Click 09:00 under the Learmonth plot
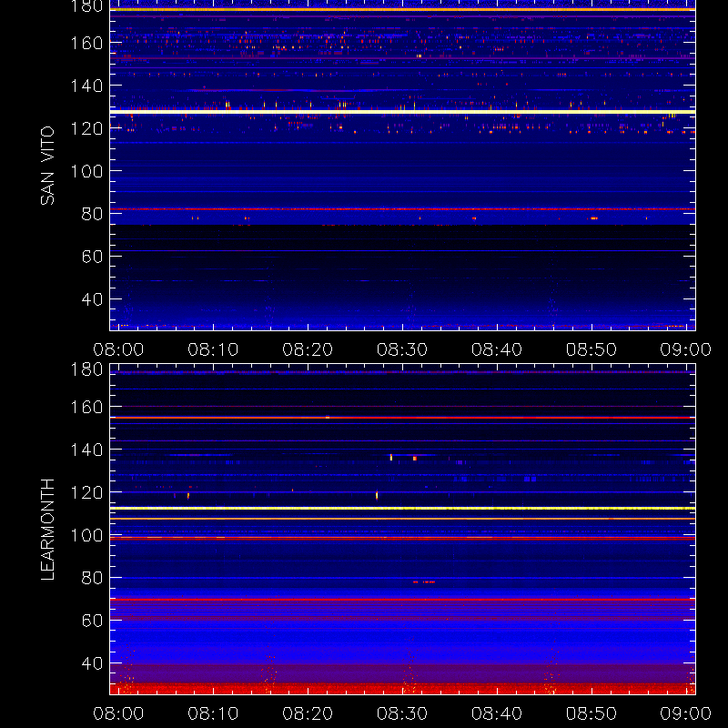The width and height of the screenshot is (728, 728). [686, 713]
